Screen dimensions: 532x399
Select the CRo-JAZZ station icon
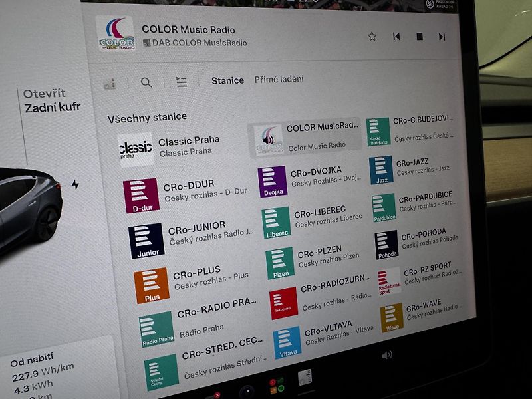tap(381, 170)
